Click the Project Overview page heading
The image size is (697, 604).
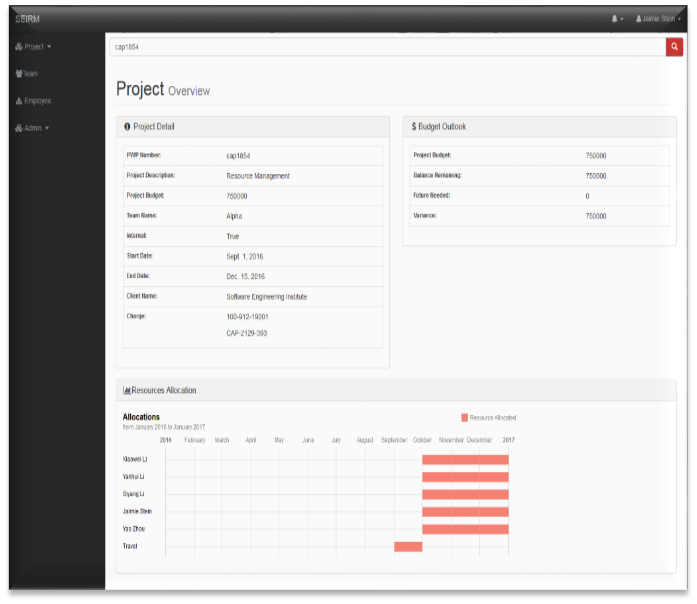point(163,89)
